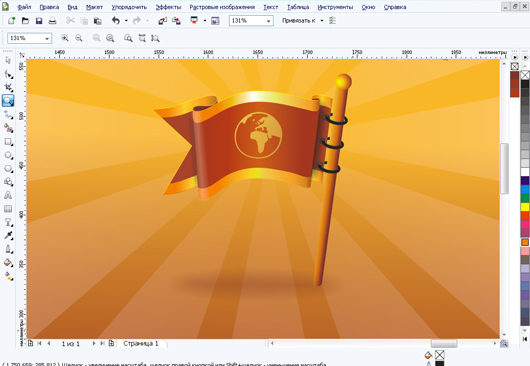The height and width of the screenshot is (366, 530).
Task: Print the document using the printer icon
Action: pos(52,21)
